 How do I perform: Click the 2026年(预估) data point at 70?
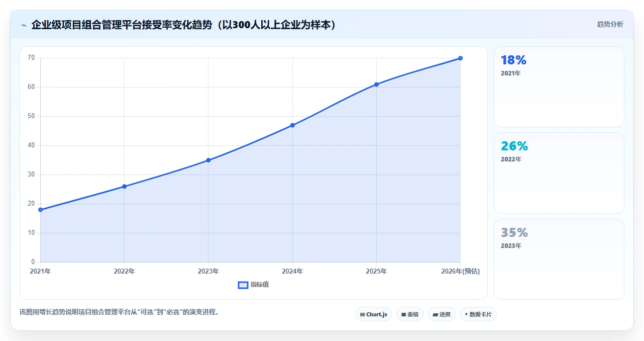pos(460,58)
